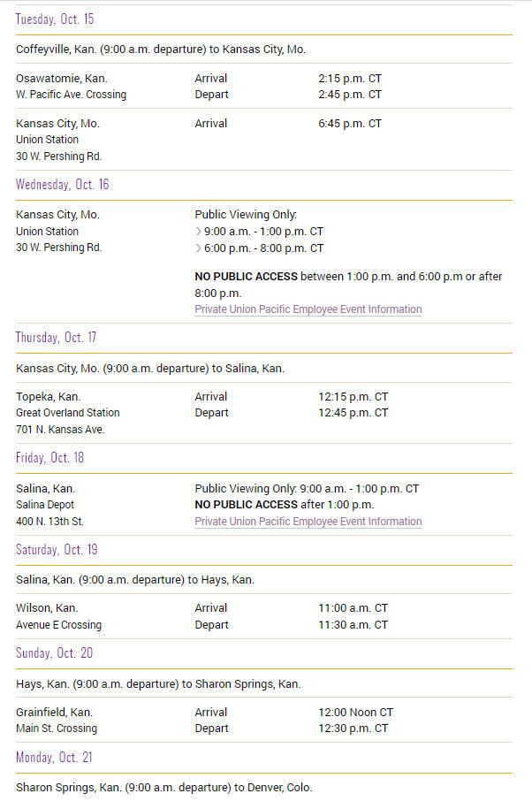Click the Sharon Springs to Denver route line
This screenshot has height=801, width=532.
(x=163, y=788)
